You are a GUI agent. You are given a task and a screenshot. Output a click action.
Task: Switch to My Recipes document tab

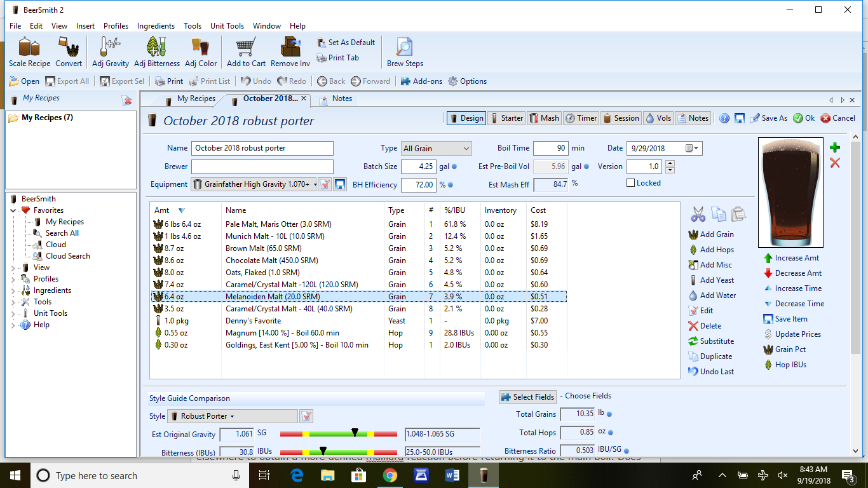tap(189, 98)
